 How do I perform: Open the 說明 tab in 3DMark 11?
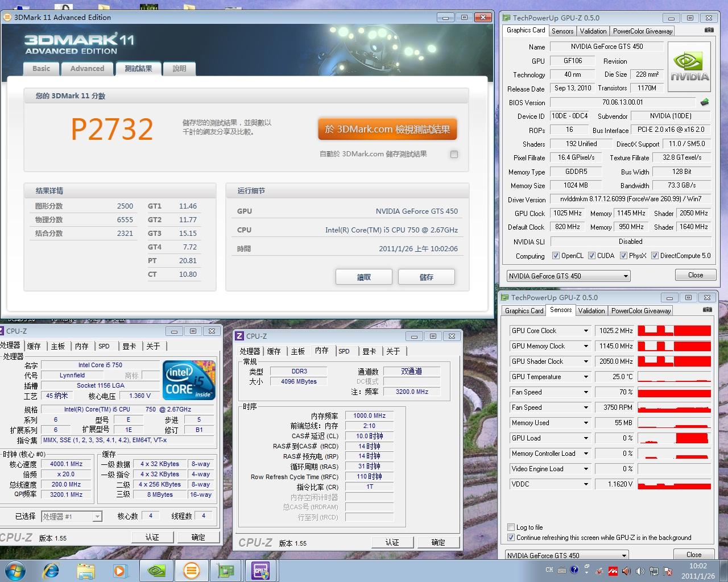(x=179, y=69)
